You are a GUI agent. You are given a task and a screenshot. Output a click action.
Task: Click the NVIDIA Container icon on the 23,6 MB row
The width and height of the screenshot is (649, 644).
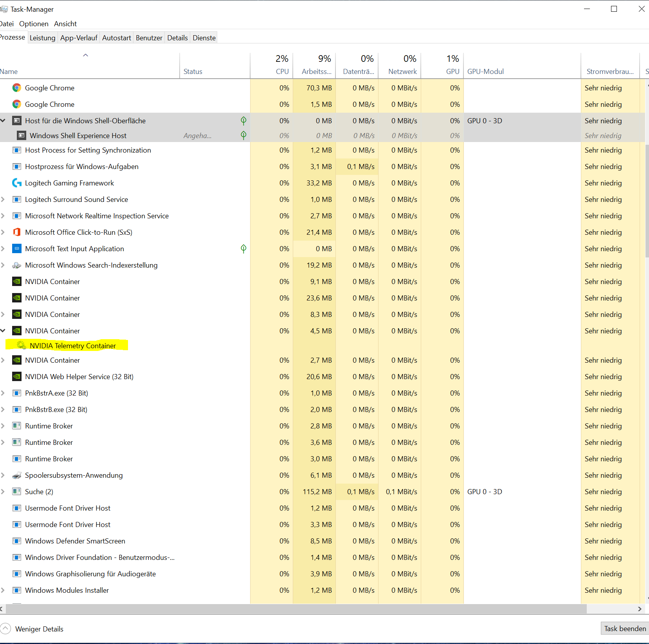16,298
